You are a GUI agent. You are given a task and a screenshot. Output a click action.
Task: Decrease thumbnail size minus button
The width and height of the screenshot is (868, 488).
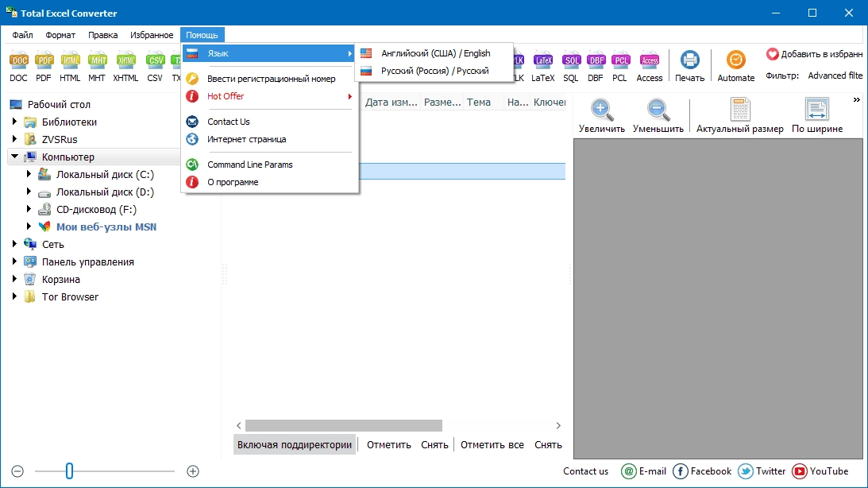(x=17, y=471)
